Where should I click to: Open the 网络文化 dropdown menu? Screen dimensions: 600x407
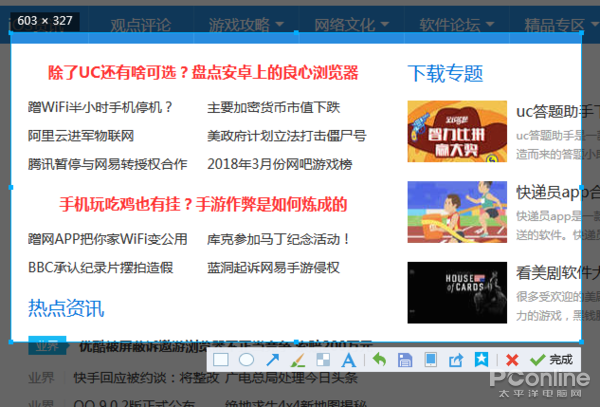point(352,25)
